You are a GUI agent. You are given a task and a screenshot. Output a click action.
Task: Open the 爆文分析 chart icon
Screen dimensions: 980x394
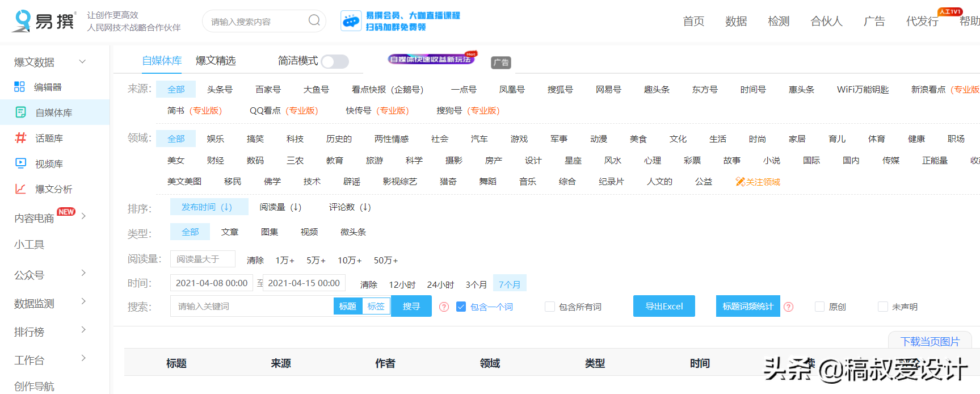click(21, 189)
